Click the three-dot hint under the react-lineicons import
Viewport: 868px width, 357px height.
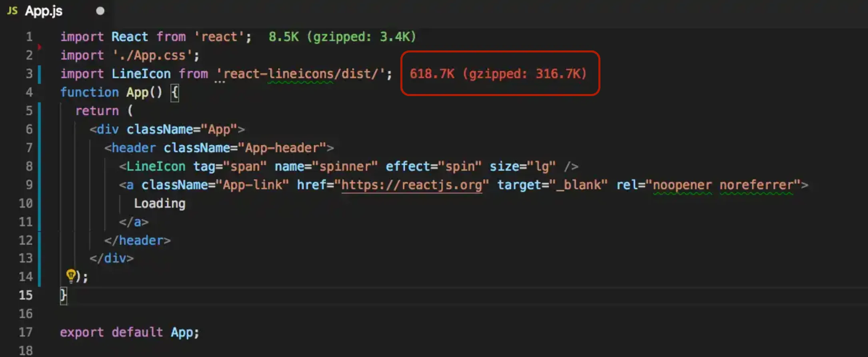[x=220, y=82]
